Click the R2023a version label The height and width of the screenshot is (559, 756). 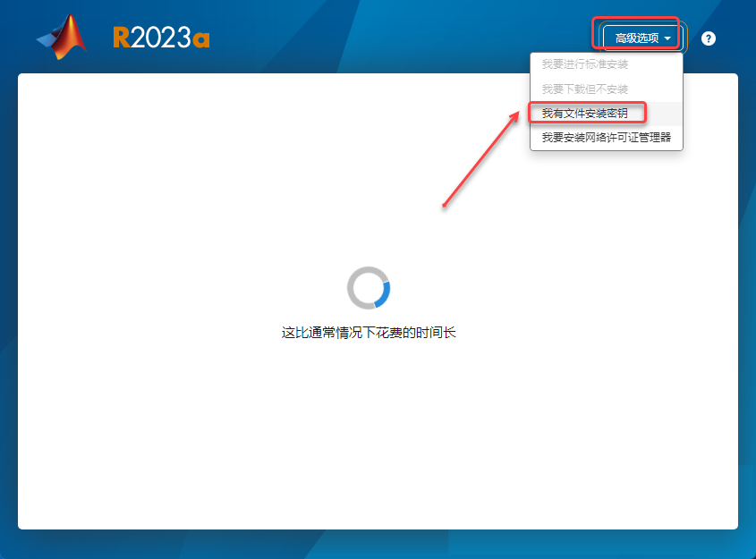coord(159,38)
